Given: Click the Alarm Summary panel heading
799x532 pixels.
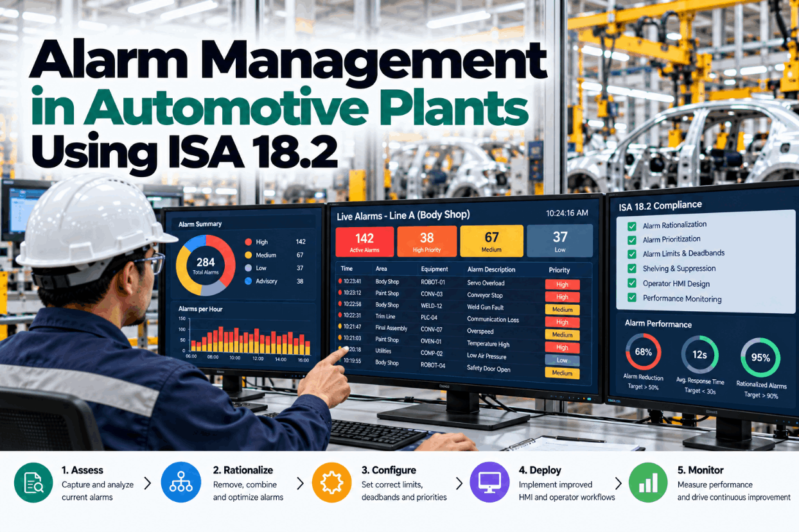Looking at the screenshot, I should point(200,224).
